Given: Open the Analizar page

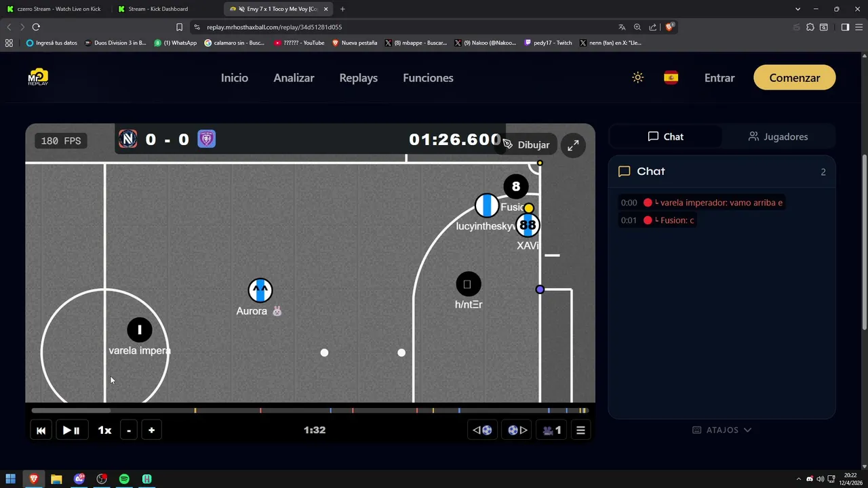Looking at the screenshot, I should tap(294, 78).
